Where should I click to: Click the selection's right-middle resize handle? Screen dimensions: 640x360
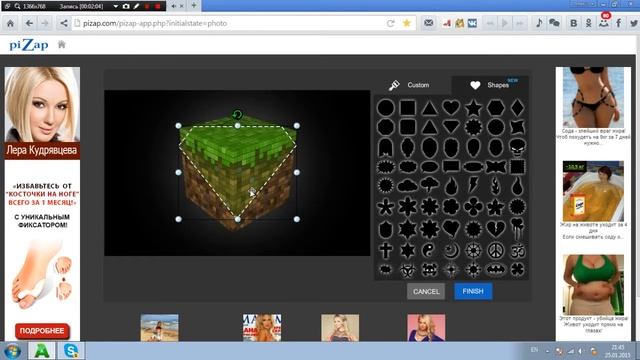297,172
